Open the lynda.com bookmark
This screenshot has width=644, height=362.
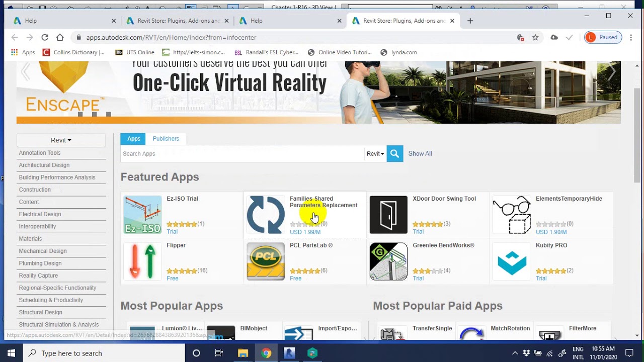click(x=399, y=52)
